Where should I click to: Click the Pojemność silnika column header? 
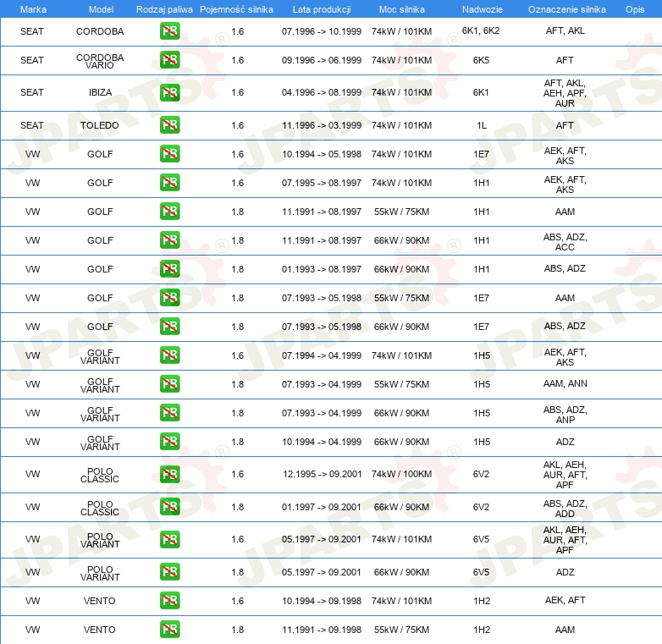coord(236,9)
